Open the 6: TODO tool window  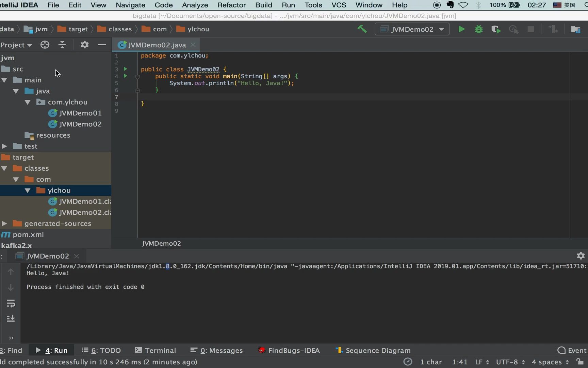101,350
